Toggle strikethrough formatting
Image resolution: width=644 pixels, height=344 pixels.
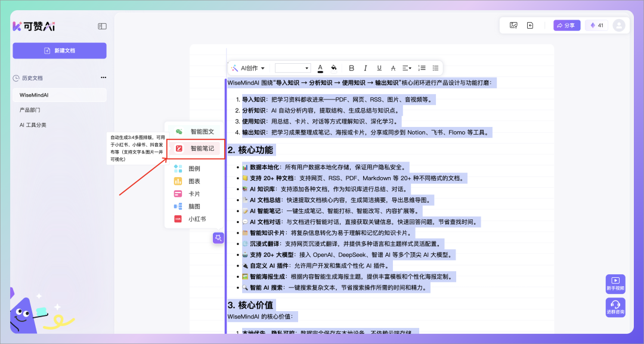click(x=392, y=68)
